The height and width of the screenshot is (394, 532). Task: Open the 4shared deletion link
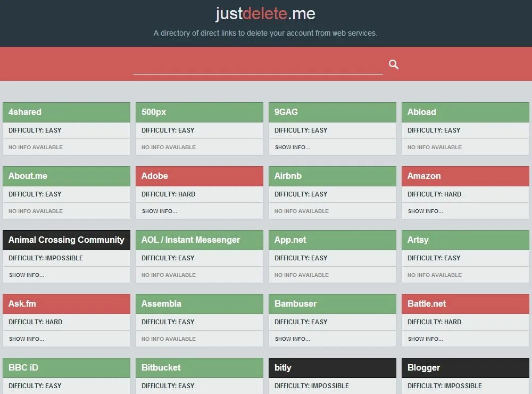coord(66,112)
